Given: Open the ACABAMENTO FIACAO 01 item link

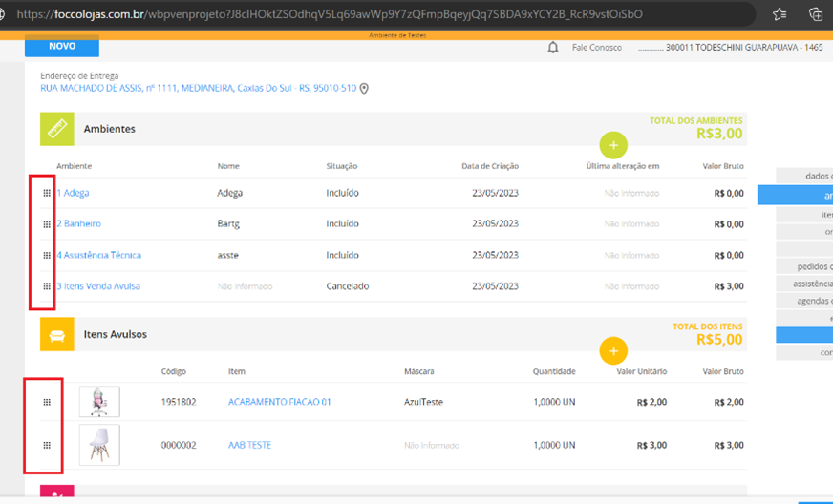Looking at the screenshot, I should point(280,402).
